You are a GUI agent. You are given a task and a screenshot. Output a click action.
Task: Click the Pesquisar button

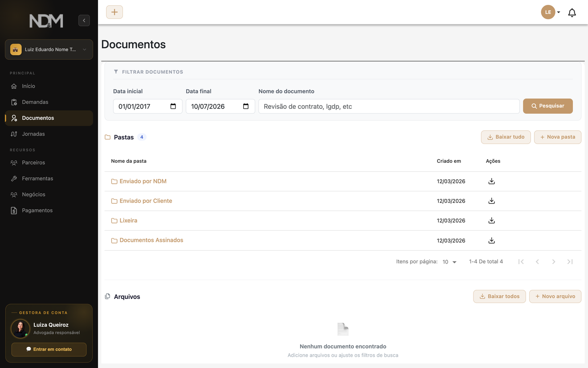pos(548,106)
